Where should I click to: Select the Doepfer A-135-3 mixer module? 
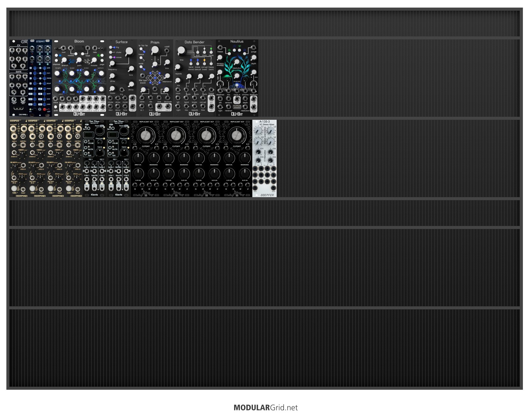(x=264, y=158)
